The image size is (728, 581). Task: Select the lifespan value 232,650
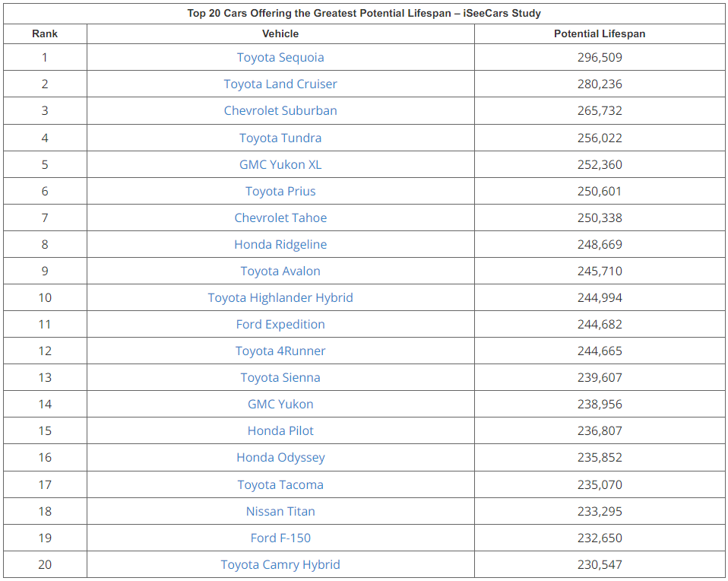600,538
